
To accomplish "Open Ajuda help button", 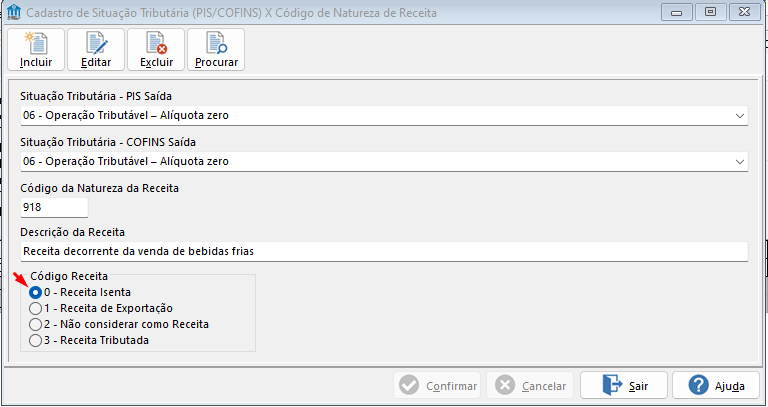I will [715, 385].
